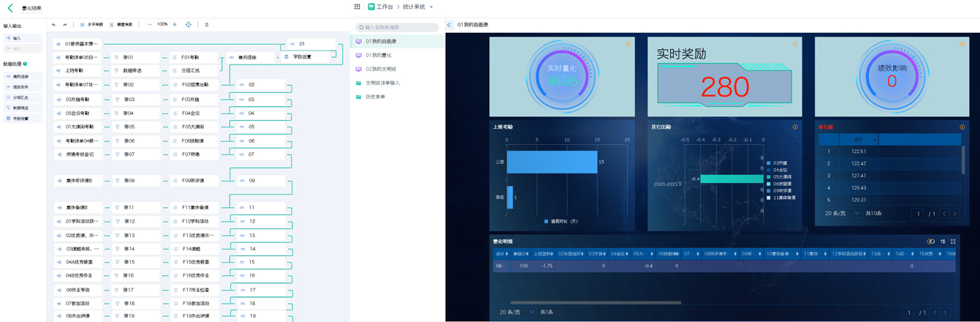980x322 pixels.
Task: Zoom out the flow canvas
Action: coord(149,25)
